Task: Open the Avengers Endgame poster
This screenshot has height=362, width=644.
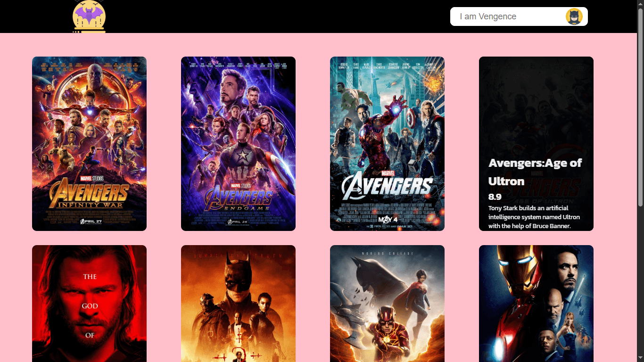Action: [238, 144]
